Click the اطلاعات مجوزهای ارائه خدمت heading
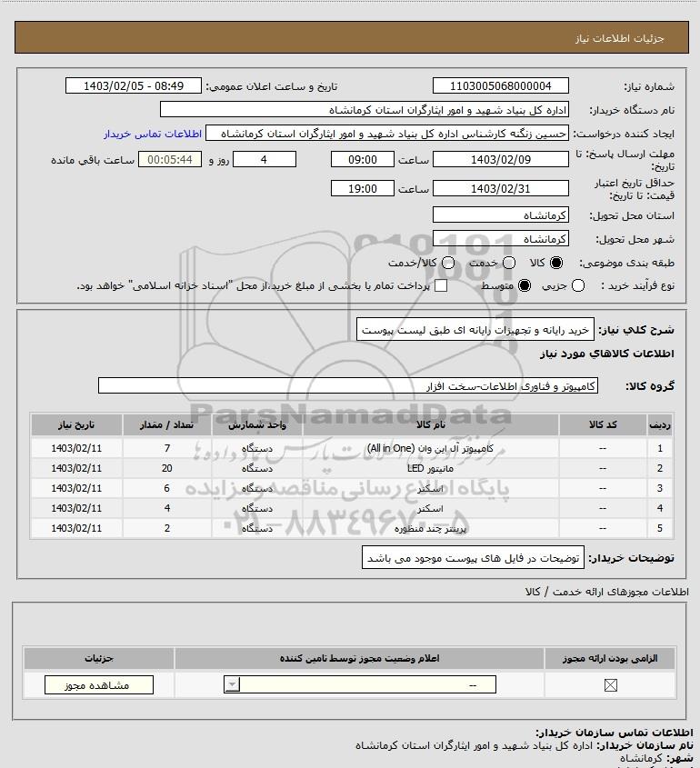This screenshot has width=700, height=768. [607, 592]
